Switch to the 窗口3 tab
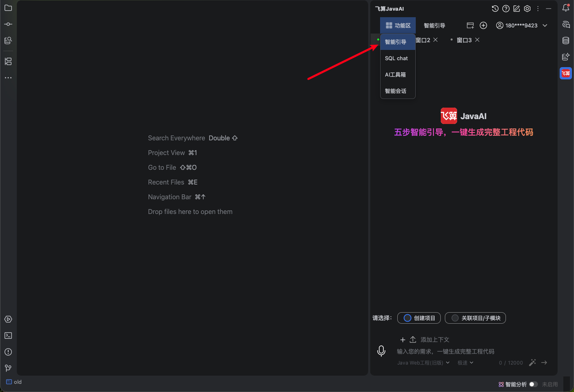Image resolution: width=574 pixels, height=392 pixels. click(x=464, y=40)
